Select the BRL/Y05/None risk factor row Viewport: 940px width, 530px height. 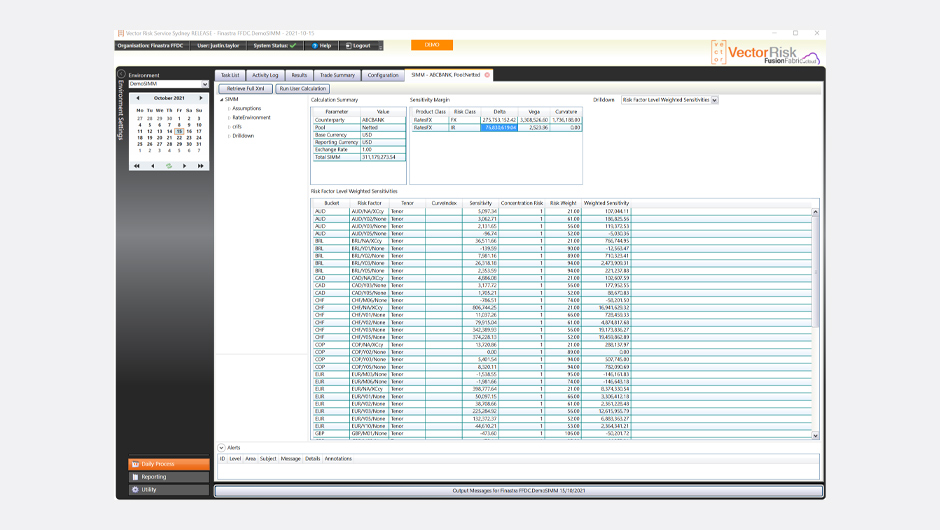(x=562, y=270)
